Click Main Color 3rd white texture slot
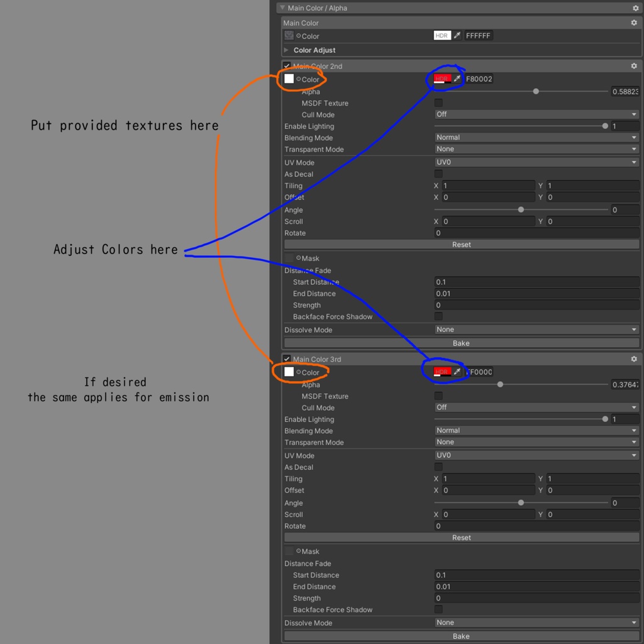Image resolution: width=644 pixels, height=644 pixels. coord(289,372)
